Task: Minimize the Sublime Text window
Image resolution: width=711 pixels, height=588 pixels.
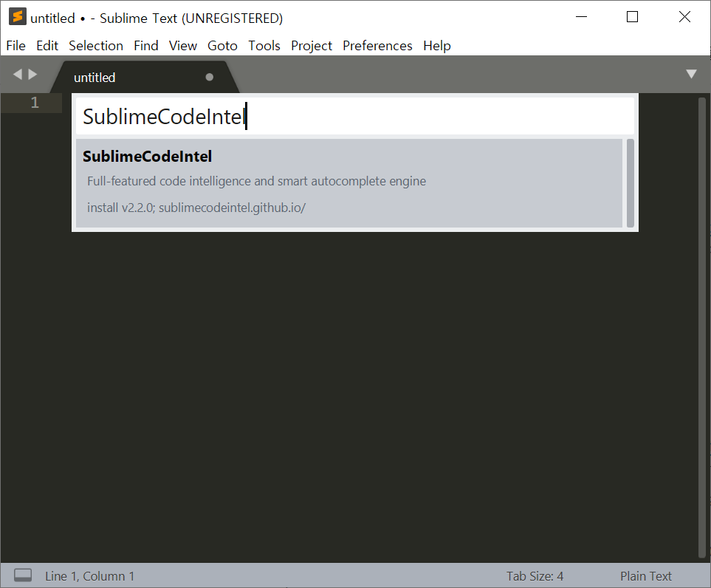Action: click(581, 17)
